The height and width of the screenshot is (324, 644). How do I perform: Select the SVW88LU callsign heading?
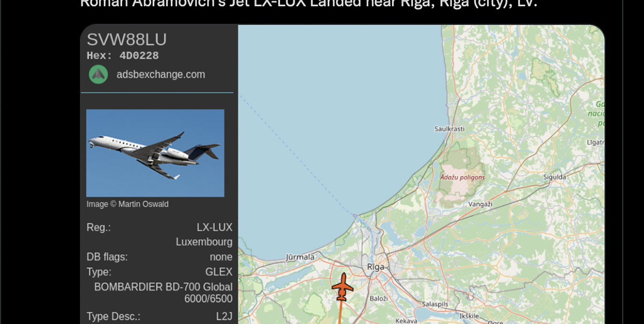pyautogui.click(x=127, y=40)
